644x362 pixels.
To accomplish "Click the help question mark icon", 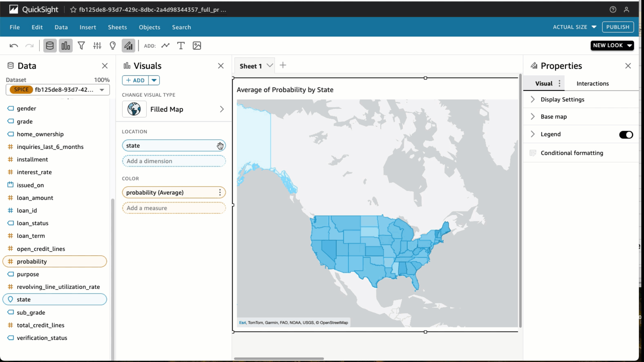I will 613,9.
